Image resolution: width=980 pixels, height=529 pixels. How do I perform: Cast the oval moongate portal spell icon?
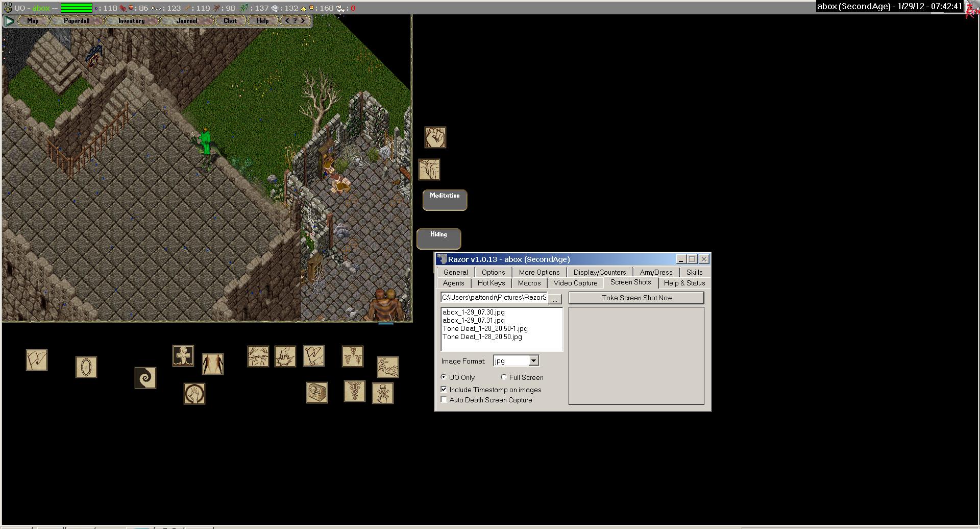pyautogui.click(x=86, y=367)
